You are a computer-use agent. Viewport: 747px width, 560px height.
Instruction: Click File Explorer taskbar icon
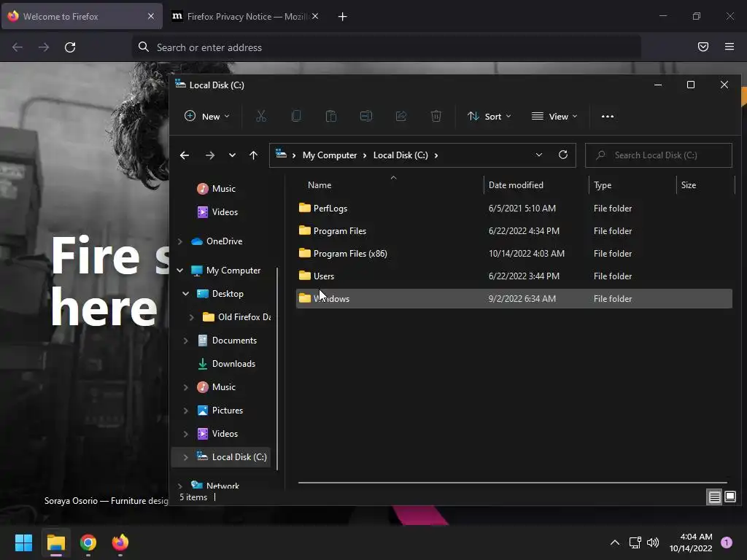[55, 542]
